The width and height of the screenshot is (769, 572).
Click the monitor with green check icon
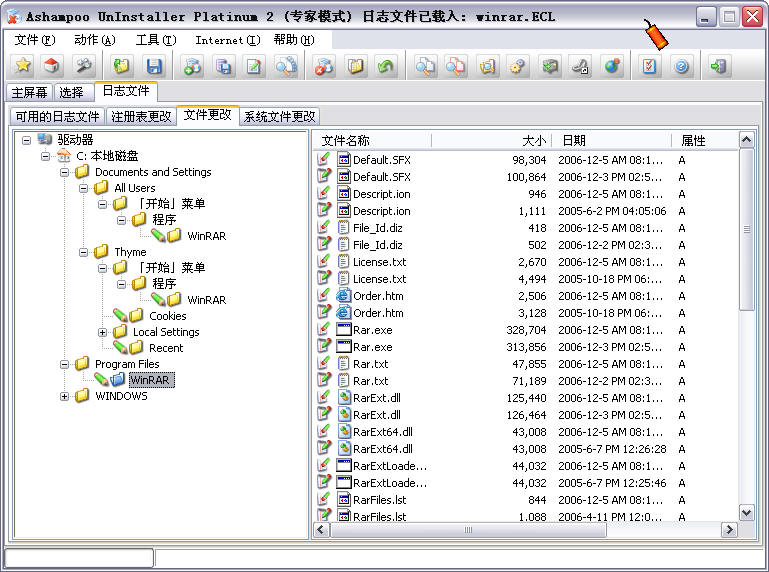(550, 65)
